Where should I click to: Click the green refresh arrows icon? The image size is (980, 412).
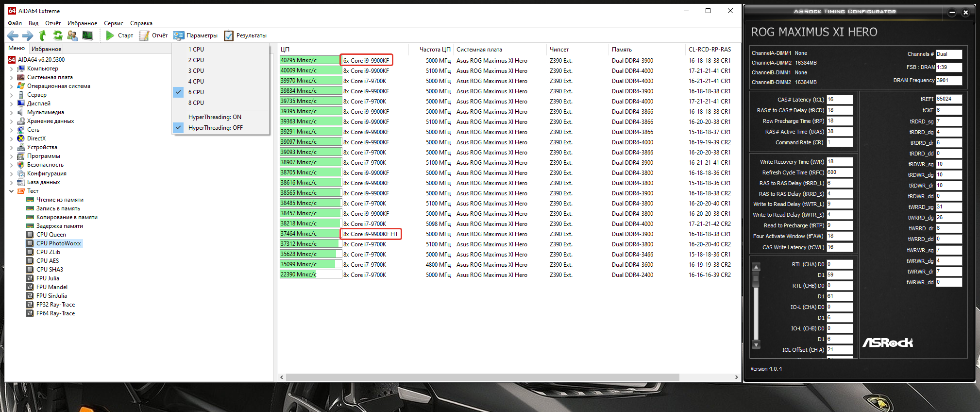pyautogui.click(x=58, y=35)
